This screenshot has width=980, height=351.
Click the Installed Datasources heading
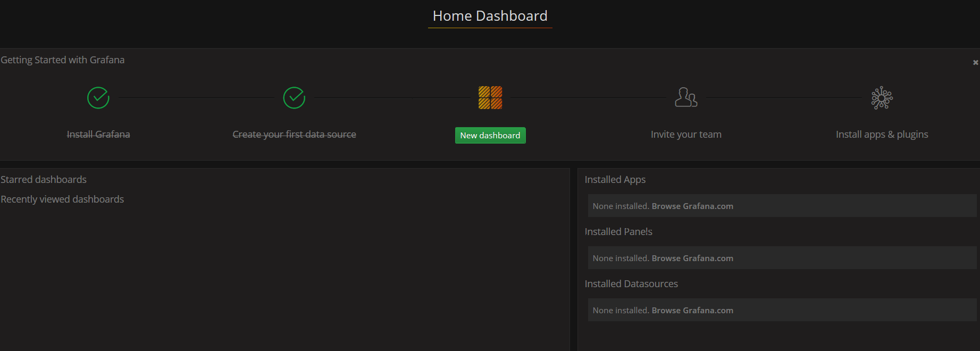(x=631, y=284)
